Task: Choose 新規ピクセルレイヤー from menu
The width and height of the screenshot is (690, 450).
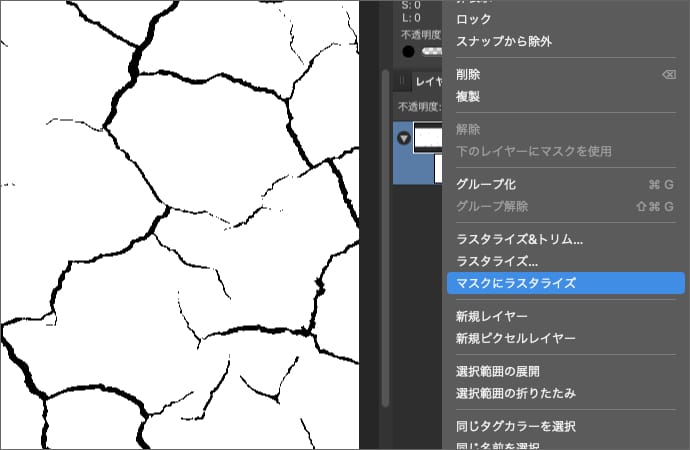Action: click(x=515, y=338)
